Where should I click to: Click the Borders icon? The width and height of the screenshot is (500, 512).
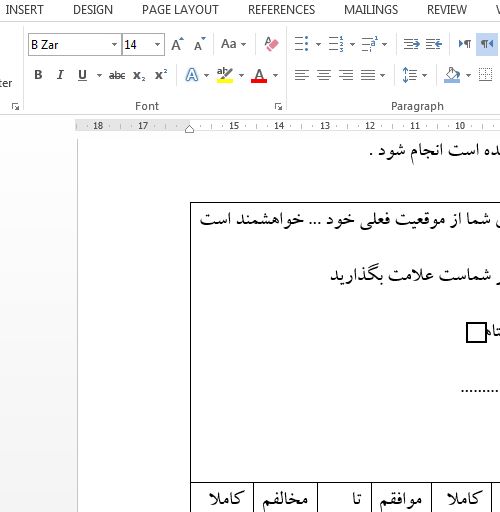[x=485, y=75]
